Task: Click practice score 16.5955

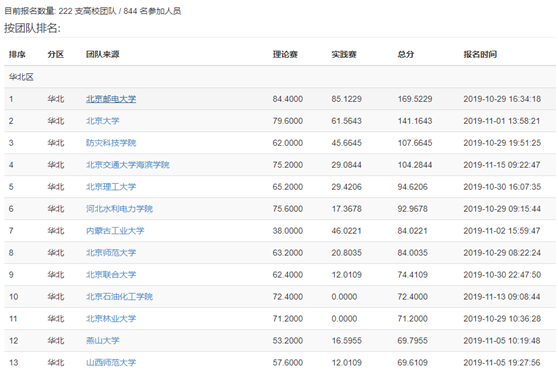Action: click(347, 341)
